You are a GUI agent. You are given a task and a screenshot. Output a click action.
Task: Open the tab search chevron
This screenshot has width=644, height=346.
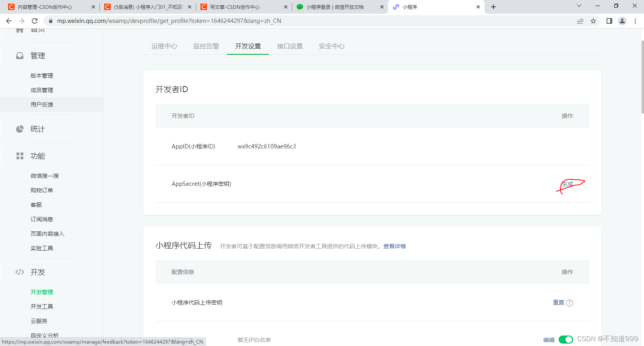pos(579,6)
